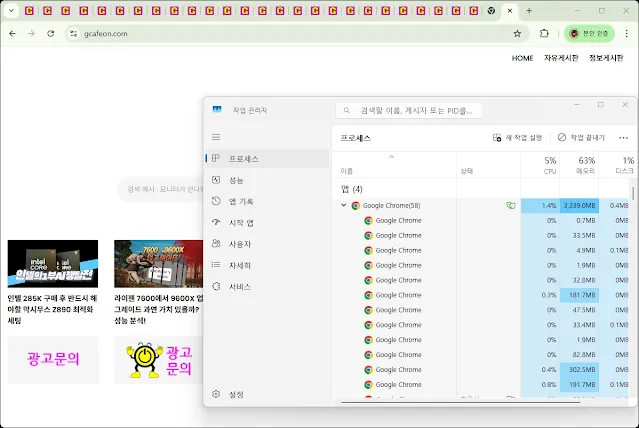
Task: Click the green efficiency mode leaf icon
Action: (x=511, y=205)
